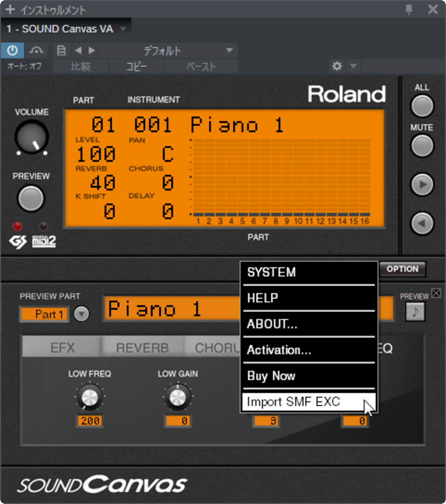Click the PAN value C on display
This screenshot has height=504, width=446.
[x=168, y=154]
